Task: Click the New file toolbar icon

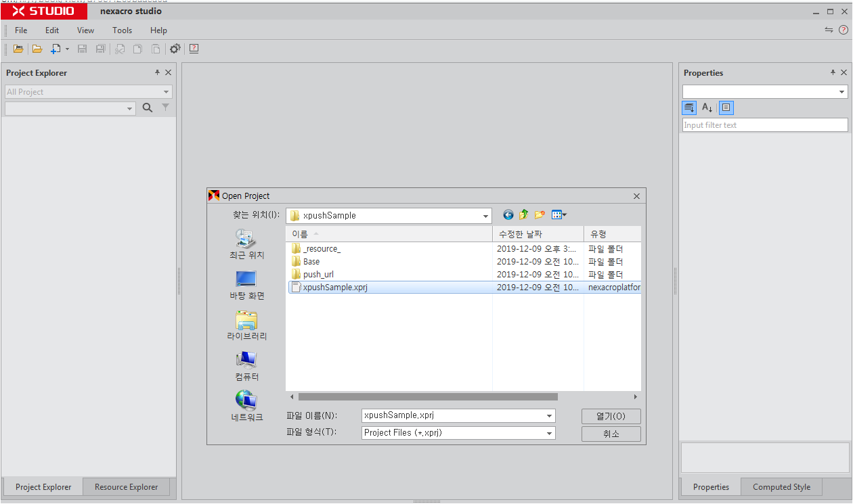Action: [x=56, y=49]
